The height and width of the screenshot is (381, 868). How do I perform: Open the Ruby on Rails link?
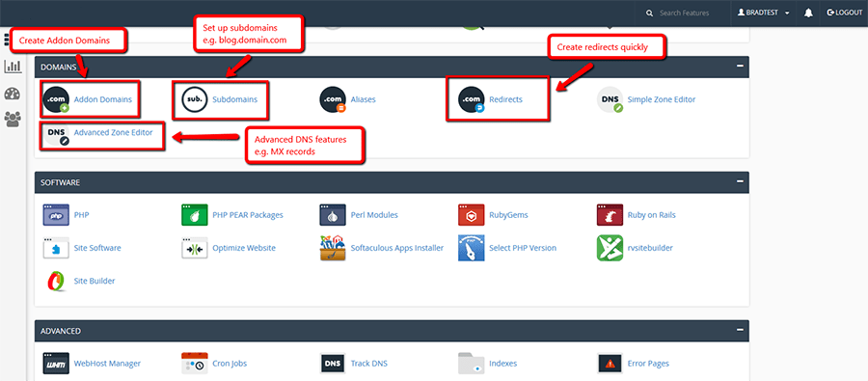[x=652, y=215]
